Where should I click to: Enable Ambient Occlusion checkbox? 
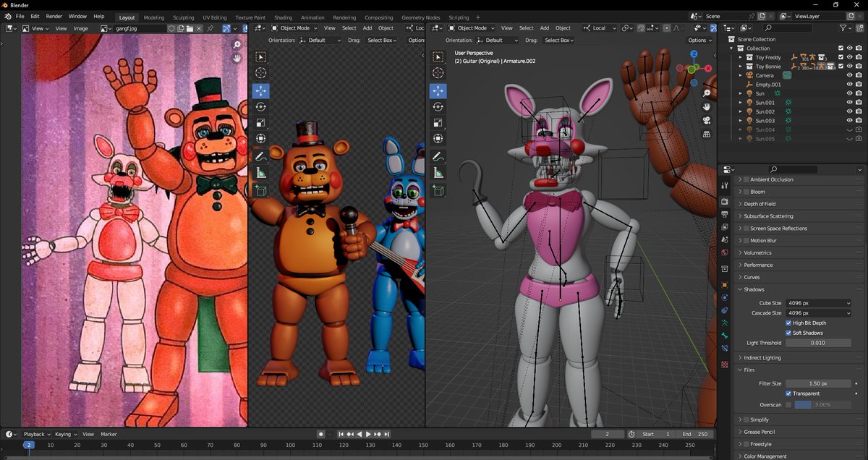pyautogui.click(x=746, y=179)
